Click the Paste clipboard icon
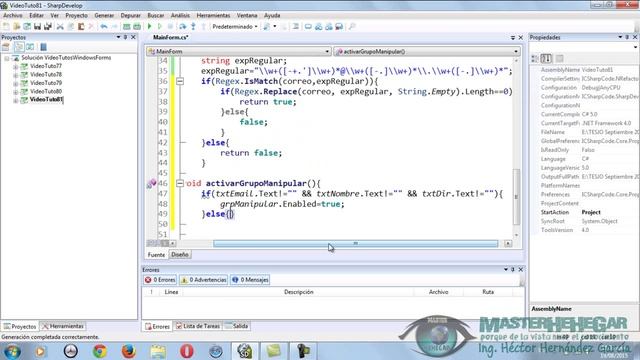 81,27
